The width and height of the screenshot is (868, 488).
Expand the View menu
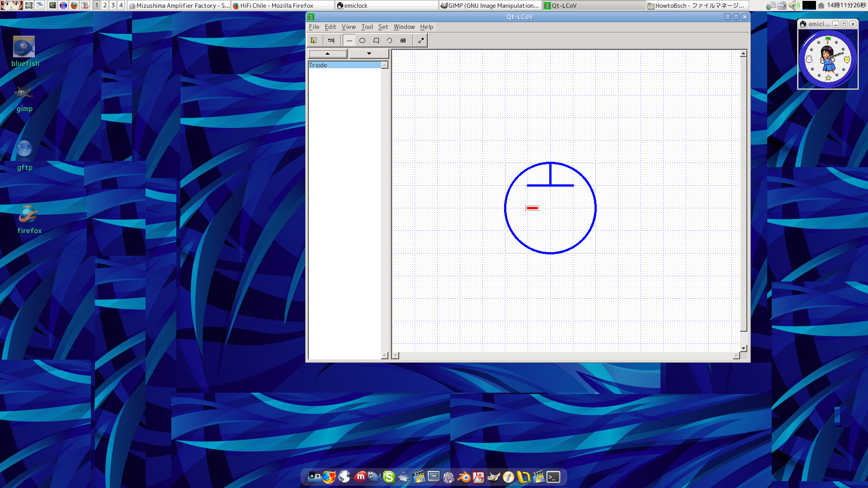tap(348, 27)
